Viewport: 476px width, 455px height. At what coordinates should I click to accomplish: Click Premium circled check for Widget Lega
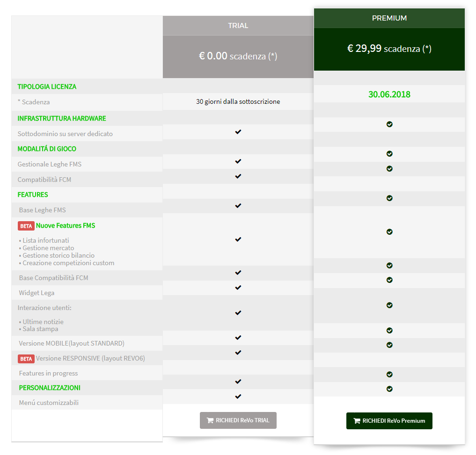tap(389, 280)
